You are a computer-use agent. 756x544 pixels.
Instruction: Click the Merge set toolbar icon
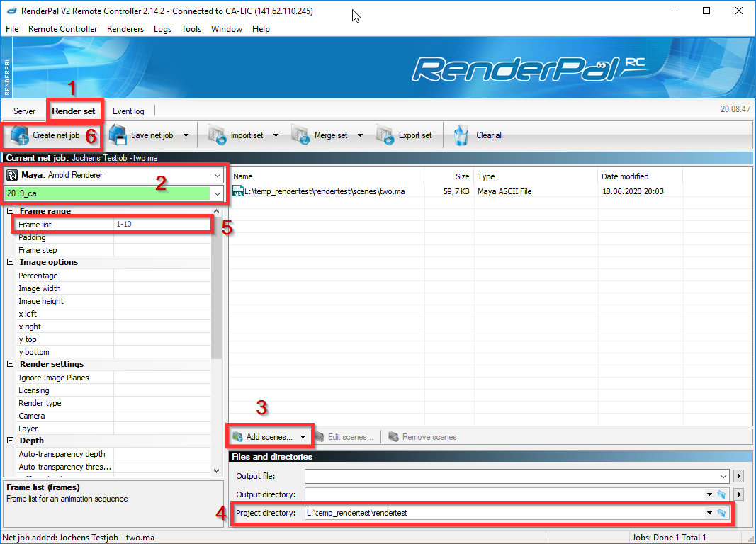pyautogui.click(x=301, y=135)
